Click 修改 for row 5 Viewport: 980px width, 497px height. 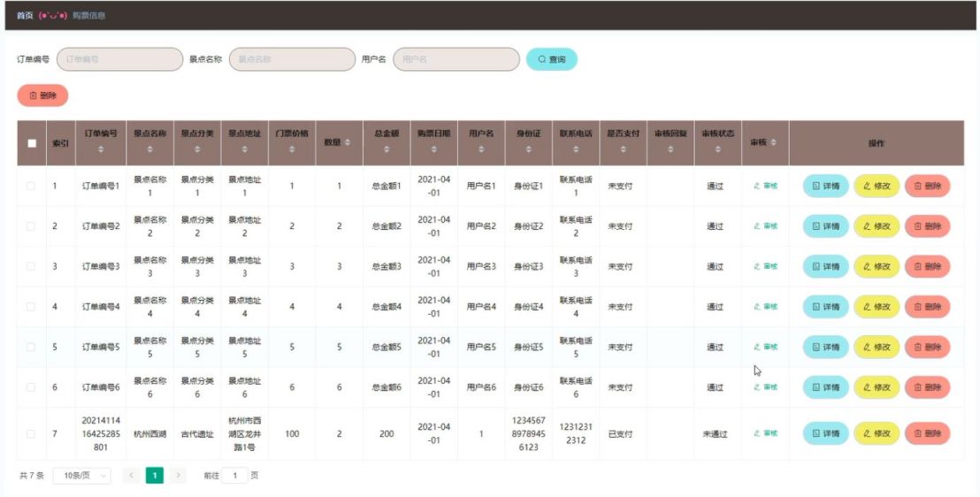tap(877, 347)
